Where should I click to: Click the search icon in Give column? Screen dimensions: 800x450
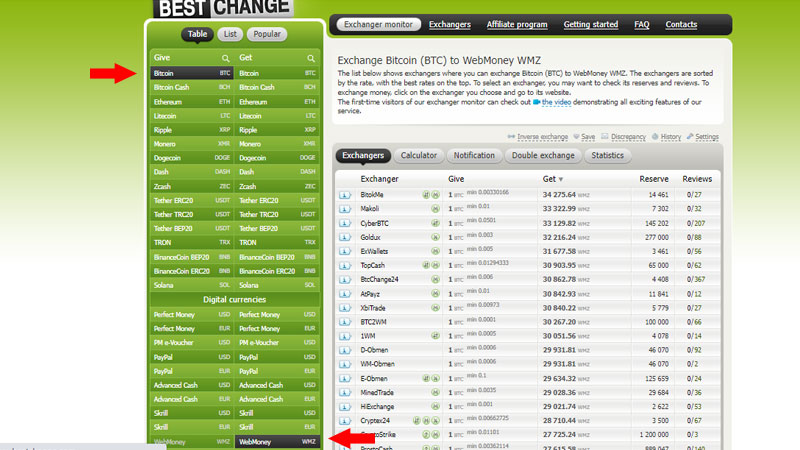[226, 58]
